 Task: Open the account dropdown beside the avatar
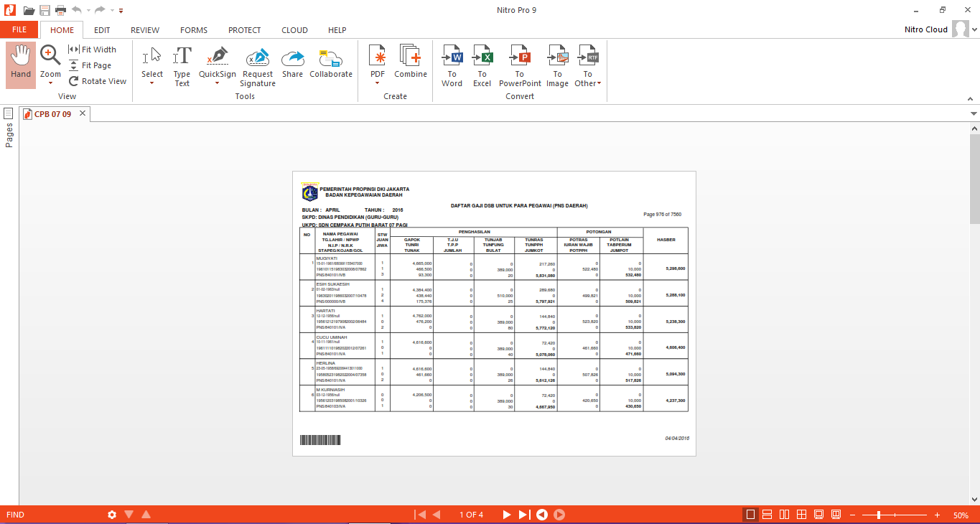974,30
